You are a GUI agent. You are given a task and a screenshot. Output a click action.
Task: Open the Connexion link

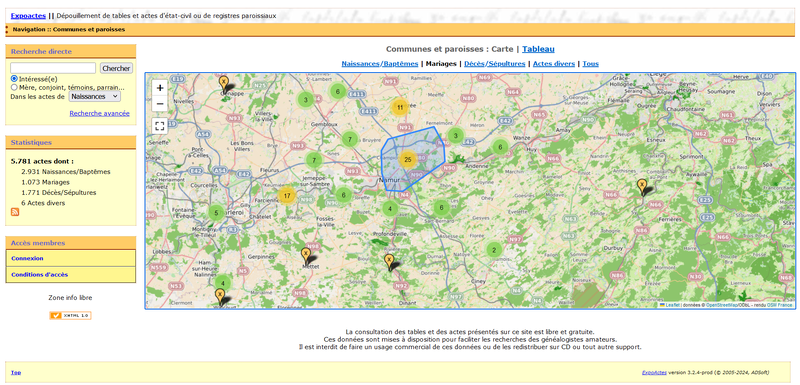[27, 258]
